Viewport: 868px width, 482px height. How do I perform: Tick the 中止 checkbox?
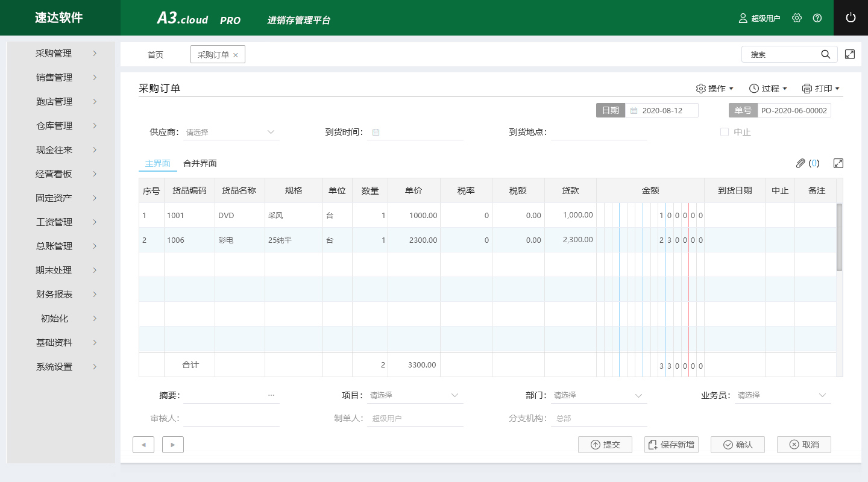pyautogui.click(x=725, y=132)
